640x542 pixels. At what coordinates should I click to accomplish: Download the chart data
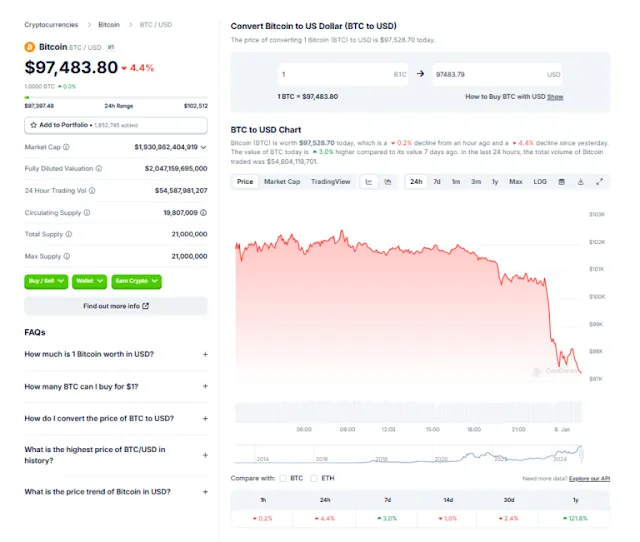(580, 182)
